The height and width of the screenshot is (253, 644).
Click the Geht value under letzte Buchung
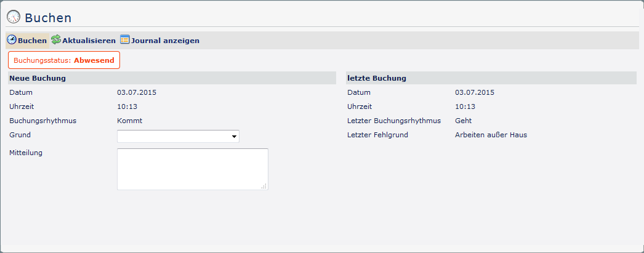click(x=463, y=121)
